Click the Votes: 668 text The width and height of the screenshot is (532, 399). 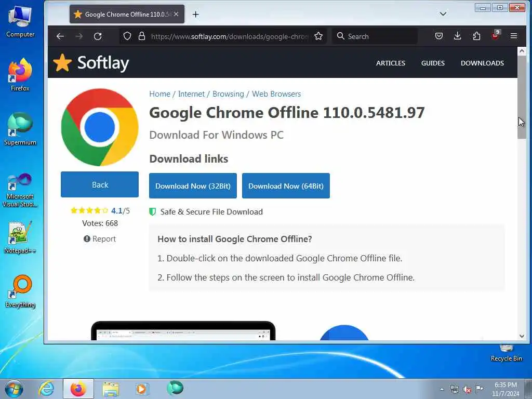pos(100,223)
